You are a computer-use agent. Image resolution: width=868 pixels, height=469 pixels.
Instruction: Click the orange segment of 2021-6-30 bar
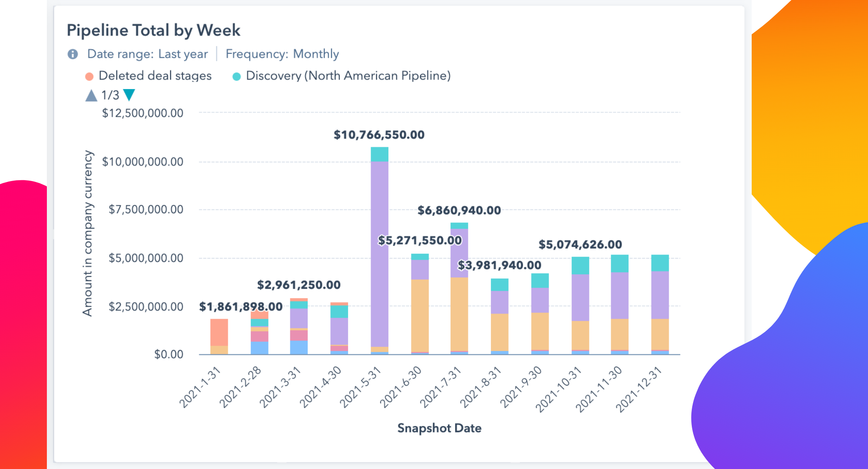click(x=420, y=315)
